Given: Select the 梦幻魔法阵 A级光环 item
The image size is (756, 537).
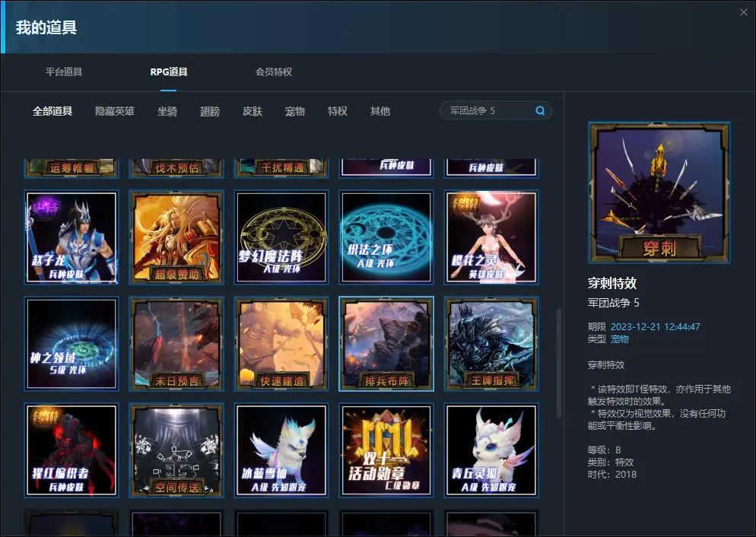Looking at the screenshot, I should coord(281,237).
